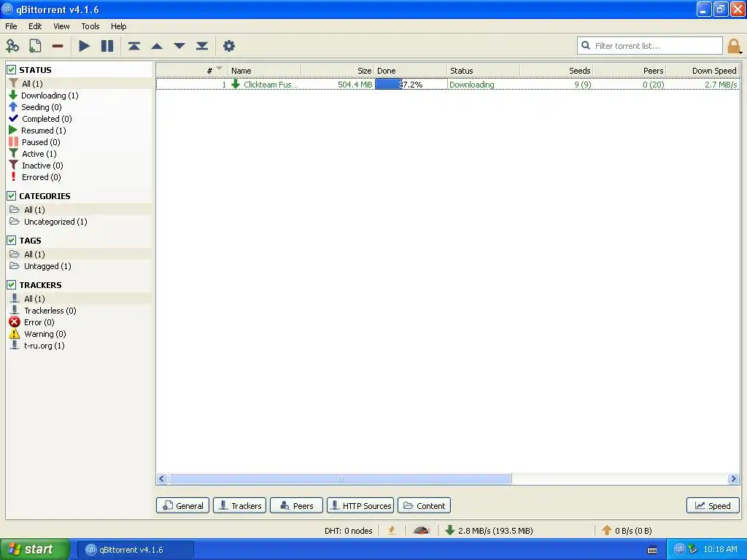
Task: Open Options via gear icon
Action: pyautogui.click(x=228, y=46)
